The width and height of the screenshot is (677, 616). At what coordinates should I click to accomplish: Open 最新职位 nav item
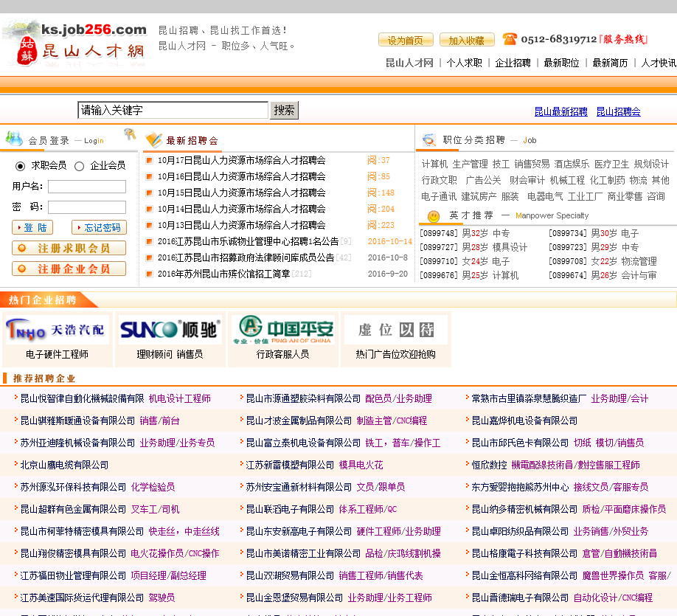click(561, 63)
